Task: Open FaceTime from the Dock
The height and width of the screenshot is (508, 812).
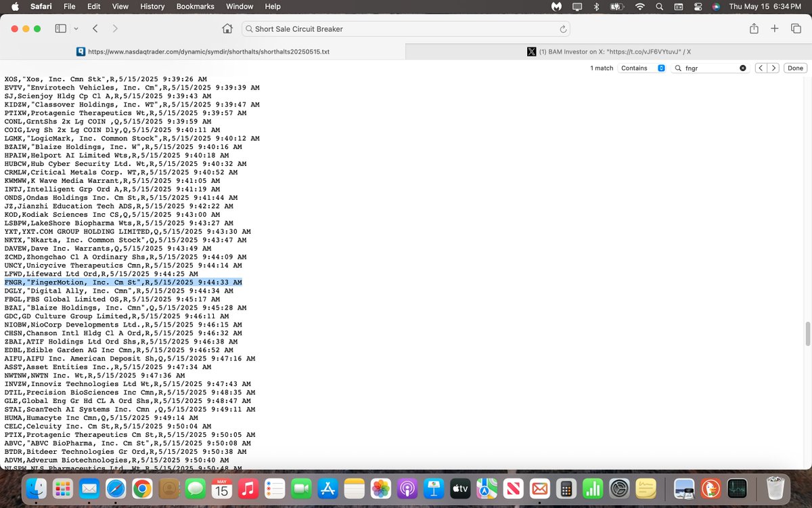Action: point(301,488)
